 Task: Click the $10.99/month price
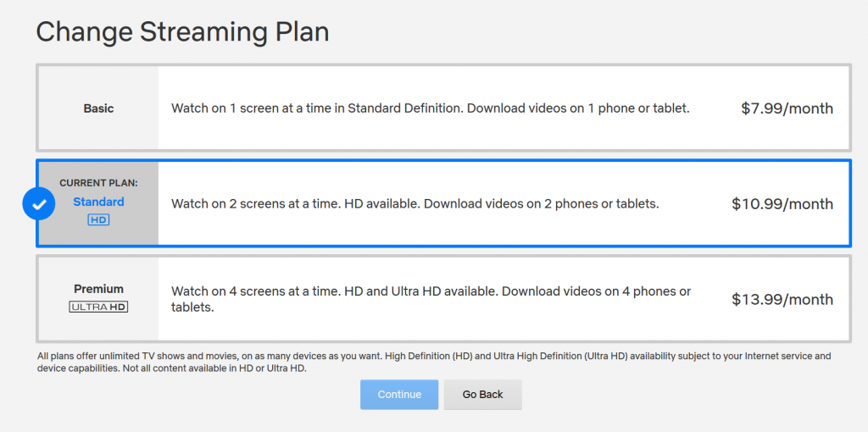tap(782, 204)
